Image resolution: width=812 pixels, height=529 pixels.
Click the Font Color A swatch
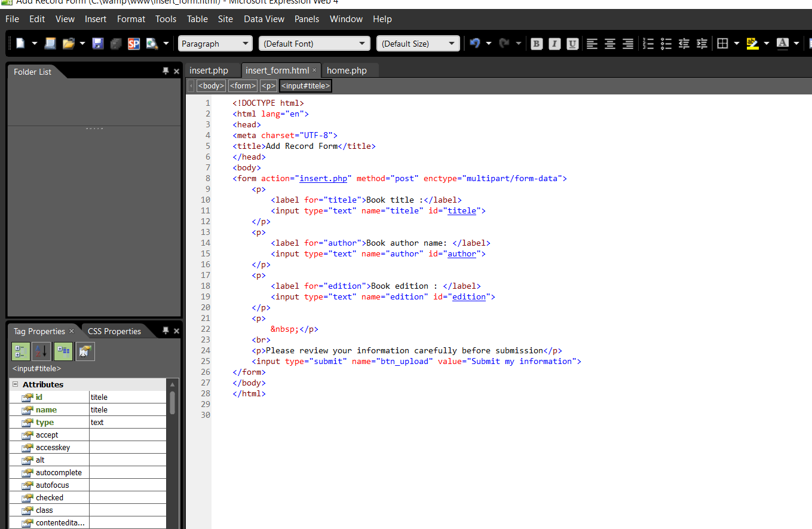(782, 44)
